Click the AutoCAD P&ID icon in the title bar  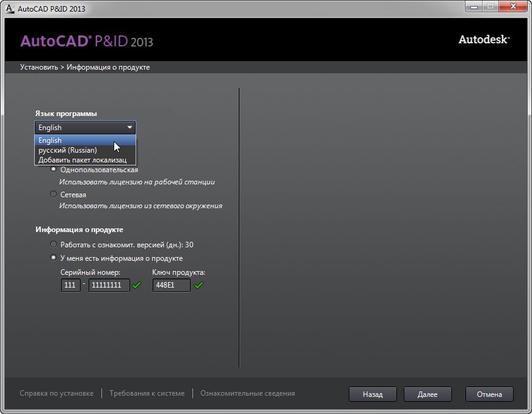pos(8,9)
